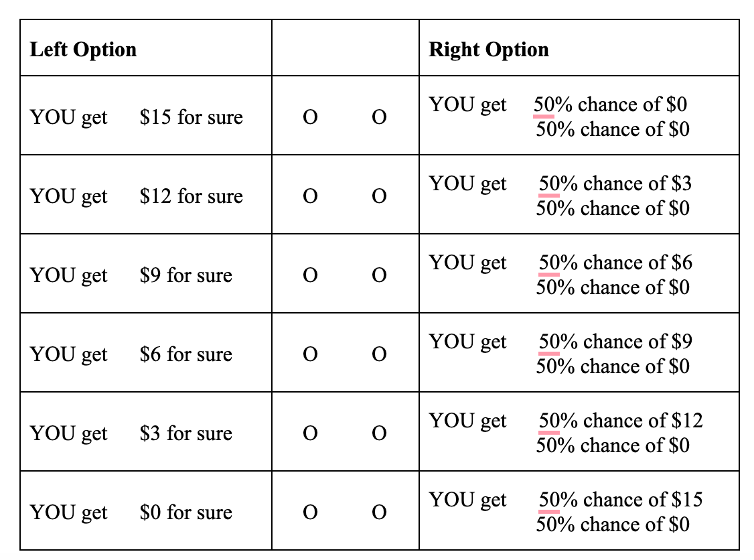Click the '$9 for sure' text
The image size is (754, 560).
[185, 276]
